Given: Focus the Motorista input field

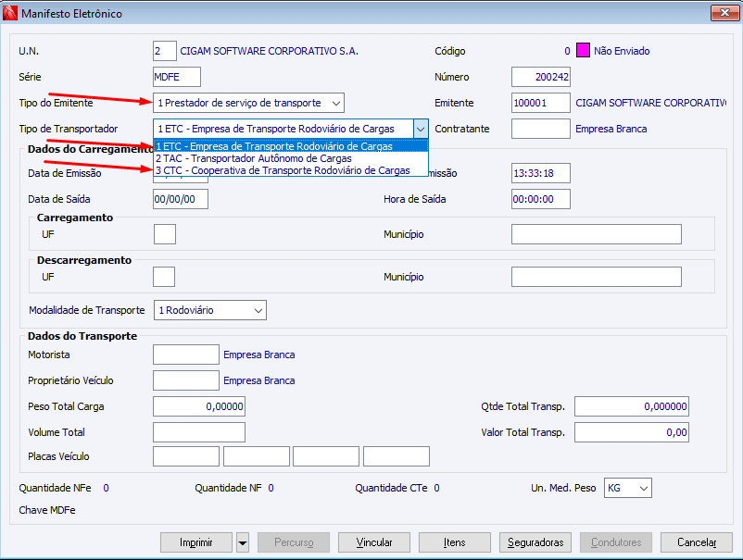Looking at the screenshot, I should (185, 355).
